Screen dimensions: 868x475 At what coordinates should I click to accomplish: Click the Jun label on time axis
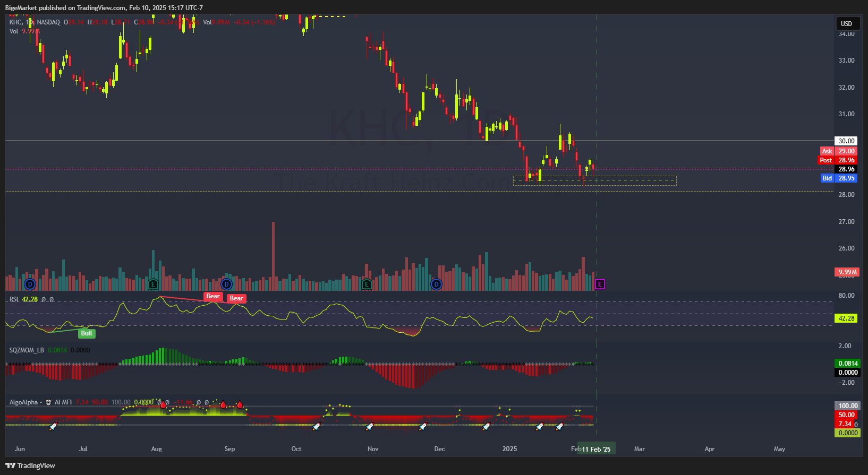click(x=20, y=449)
